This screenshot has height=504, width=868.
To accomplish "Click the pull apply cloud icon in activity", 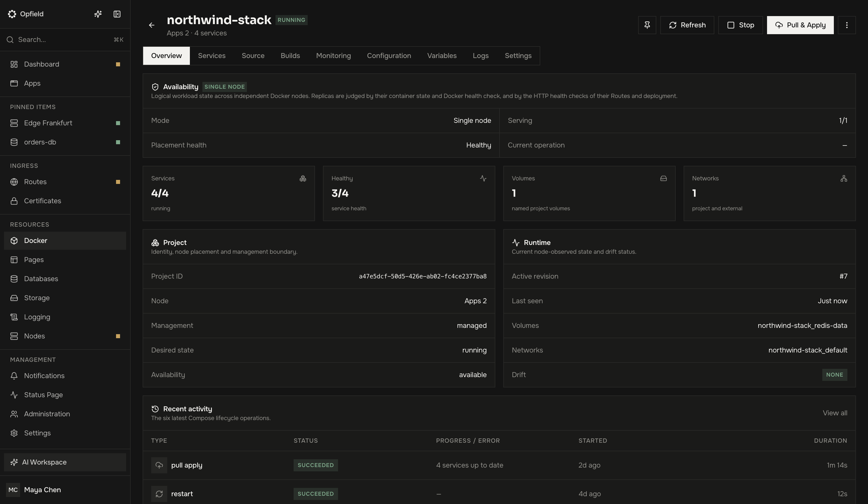I will tap(159, 465).
